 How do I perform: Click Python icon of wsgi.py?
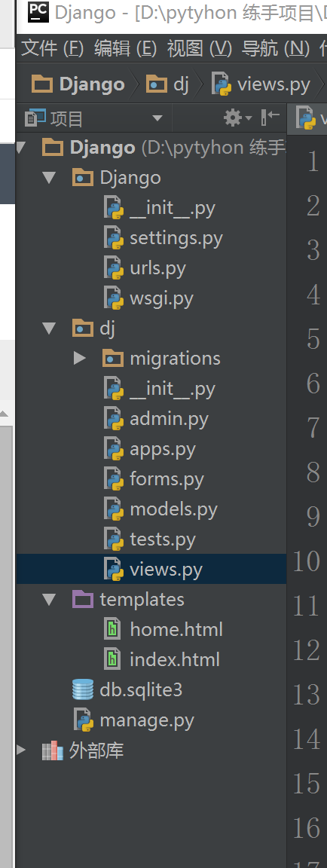[x=114, y=298]
